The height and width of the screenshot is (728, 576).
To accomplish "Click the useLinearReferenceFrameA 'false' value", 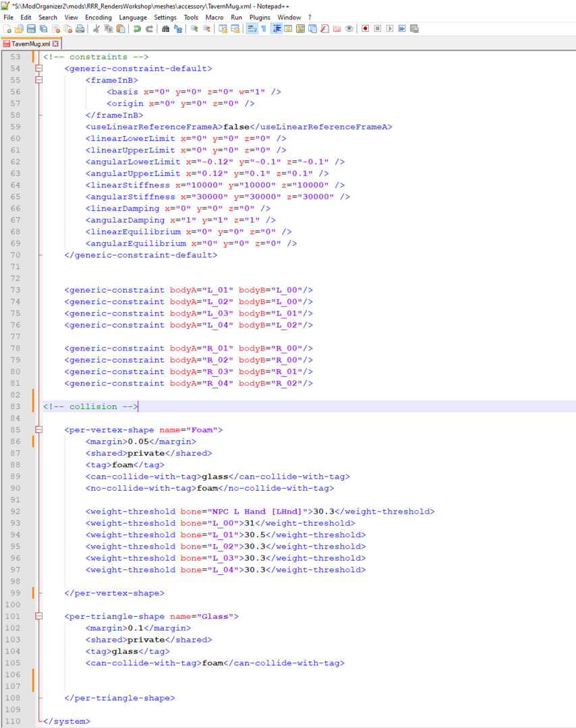I will (236, 127).
